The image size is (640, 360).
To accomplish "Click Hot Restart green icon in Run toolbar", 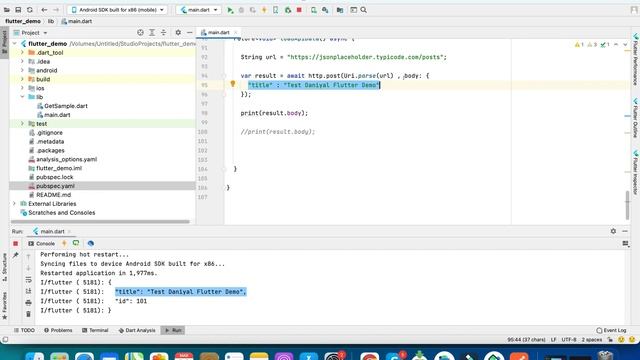I will pyautogui.click(x=76, y=243).
